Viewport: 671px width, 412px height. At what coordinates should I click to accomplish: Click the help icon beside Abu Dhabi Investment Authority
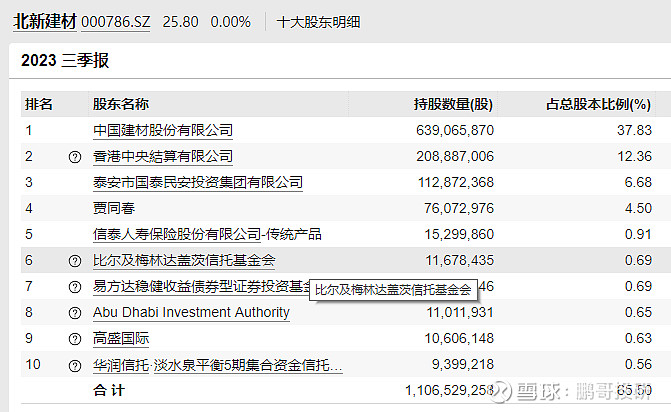(74, 313)
